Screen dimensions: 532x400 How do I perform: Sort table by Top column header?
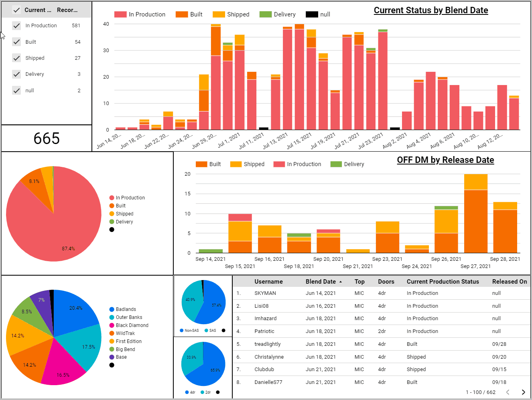coord(359,282)
